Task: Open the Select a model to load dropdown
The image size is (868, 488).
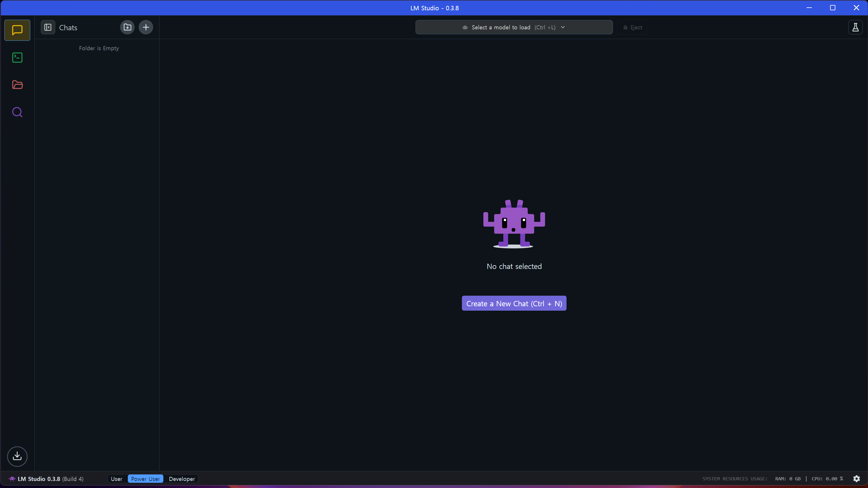Action: click(500, 27)
